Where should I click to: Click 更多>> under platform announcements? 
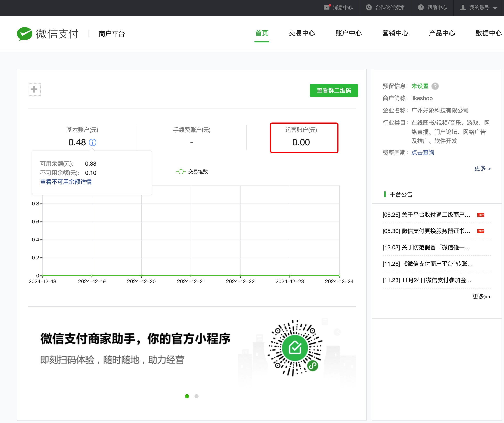click(481, 297)
